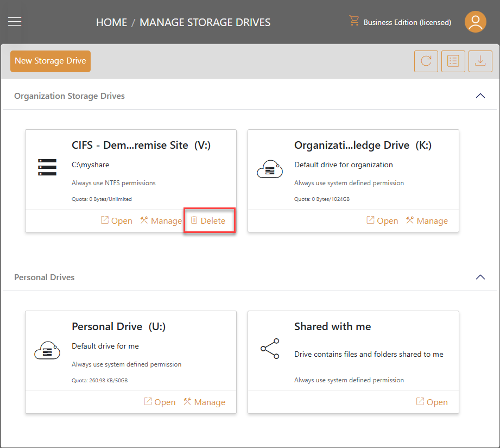Manage the CIFS Demo Premise Site drive
The width and height of the screenshot is (500, 448).
click(x=161, y=220)
